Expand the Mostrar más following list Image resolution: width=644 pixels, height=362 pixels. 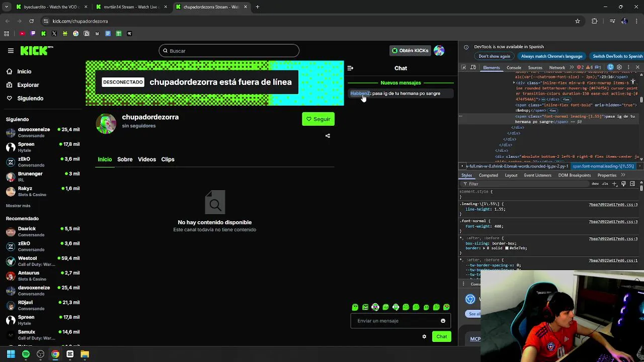coord(18,206)
